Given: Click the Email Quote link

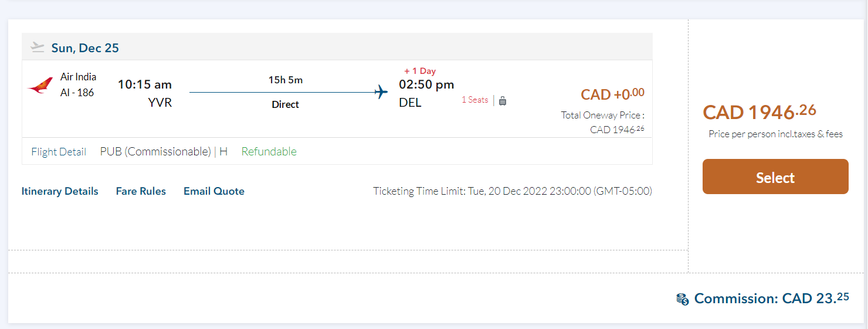Looking at the screenshot, I should coord(214,191).
